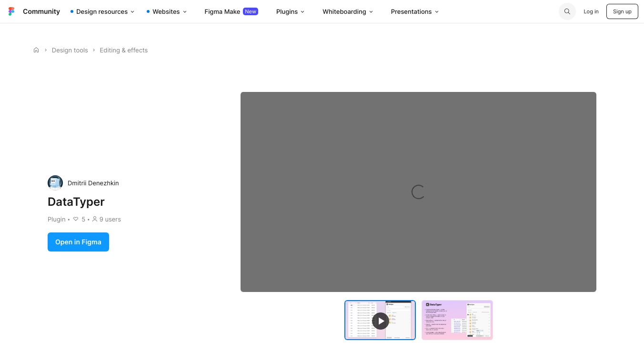
Task: Open the Presentations dropdown
Action: click(x=415, y=11)
